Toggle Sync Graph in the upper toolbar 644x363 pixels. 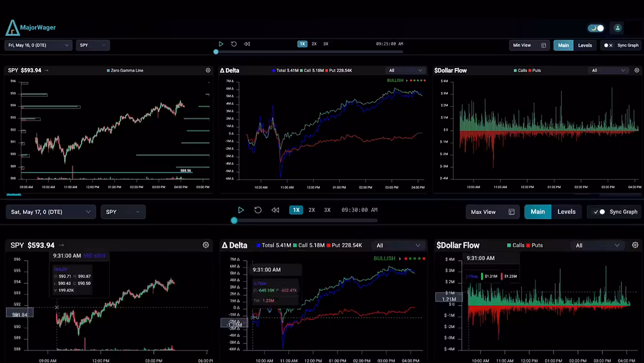608,45
